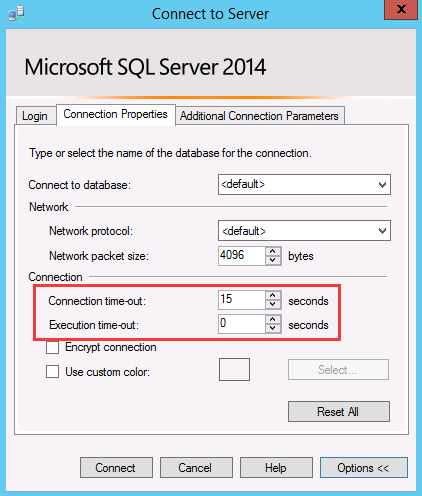422x496 pixels.
Task: Click the Connect to Server title bar icon
Action: 16,13
